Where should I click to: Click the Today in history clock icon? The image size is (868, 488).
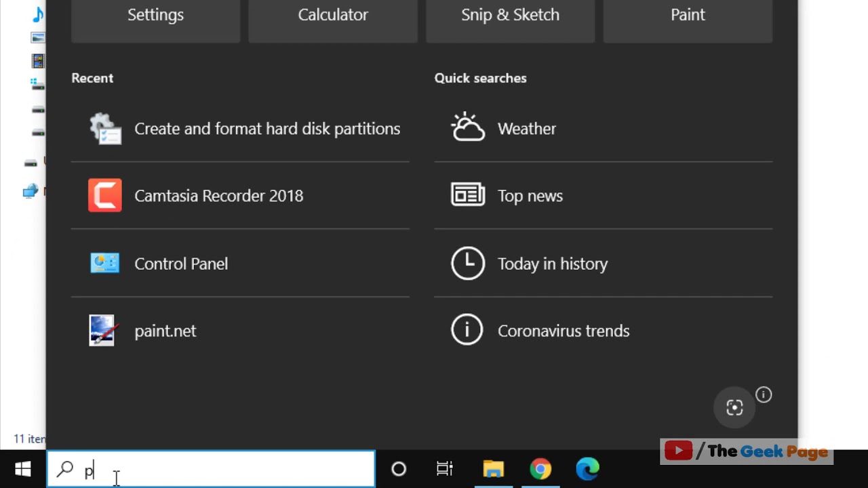pos(468,263)
